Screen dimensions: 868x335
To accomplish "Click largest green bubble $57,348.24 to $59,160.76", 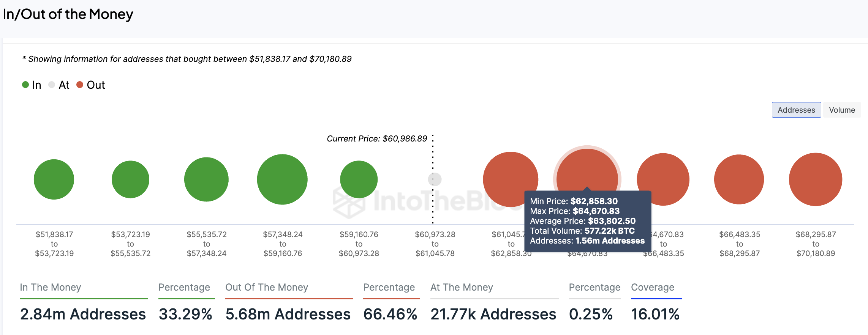I will pos(282,179).
